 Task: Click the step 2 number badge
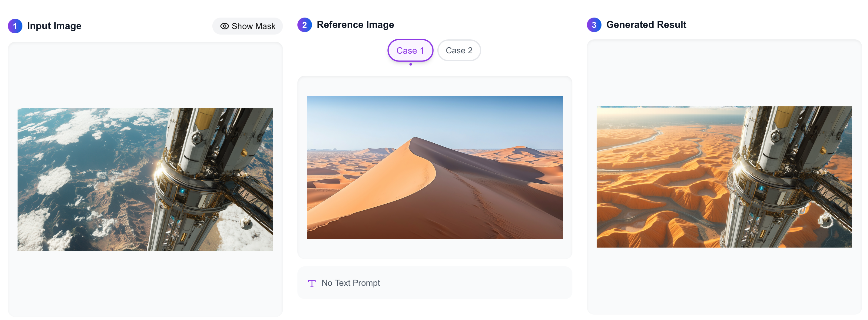pos(304,25)
